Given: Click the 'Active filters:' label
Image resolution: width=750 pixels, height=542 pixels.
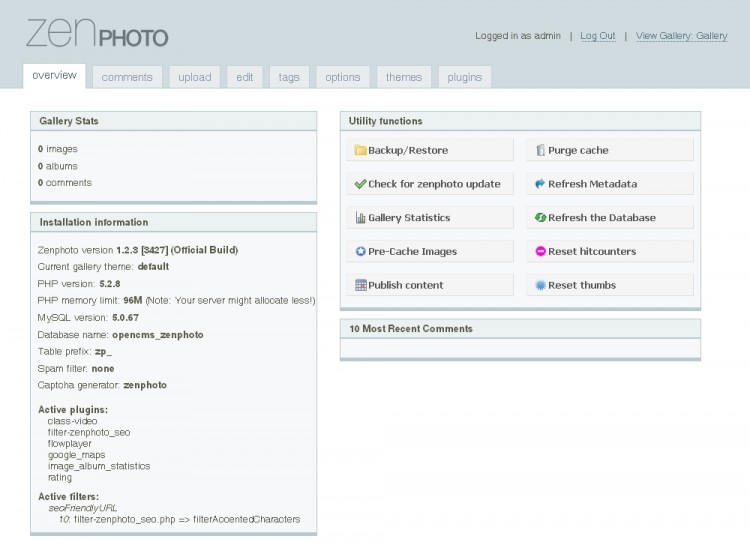Looking at the screenshot, I should [68, 497].
